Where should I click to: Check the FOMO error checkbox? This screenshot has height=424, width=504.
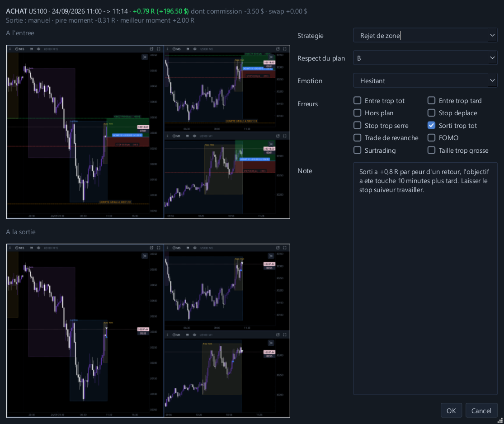431,137
